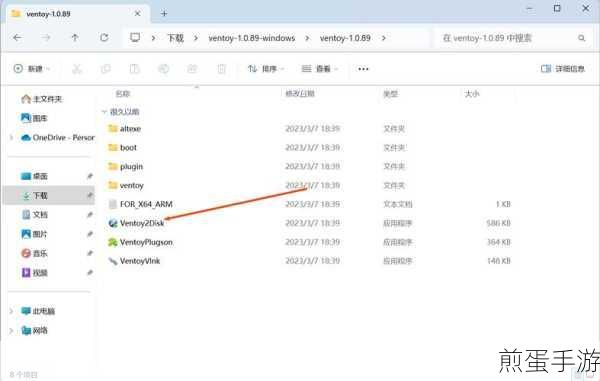
Task: Click the 586 KB size of Ventoy2Disk
Action: (x=499, y=223)
